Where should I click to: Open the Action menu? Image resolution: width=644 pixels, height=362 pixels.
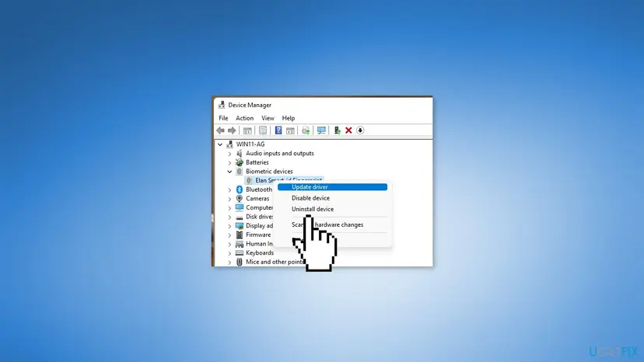244,118
